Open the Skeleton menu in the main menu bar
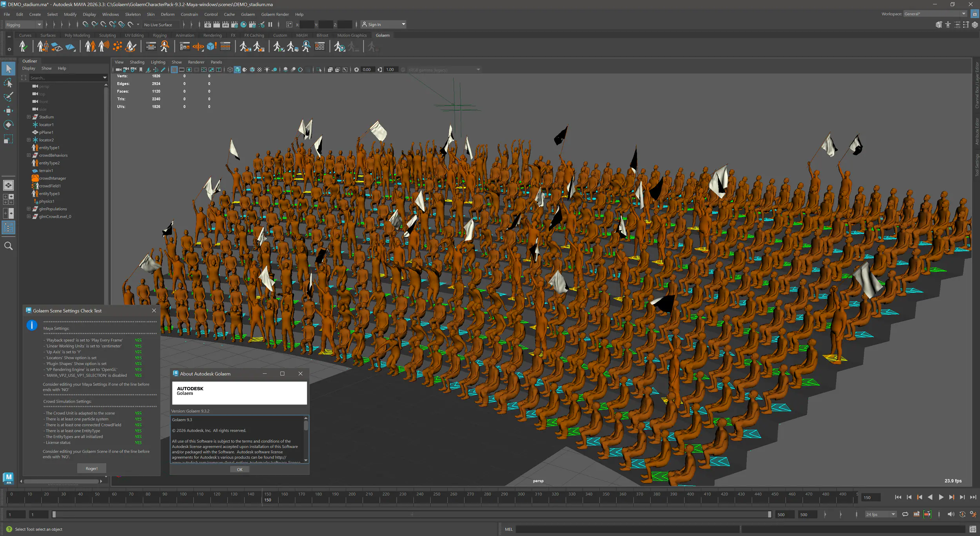 click(133, 14)
